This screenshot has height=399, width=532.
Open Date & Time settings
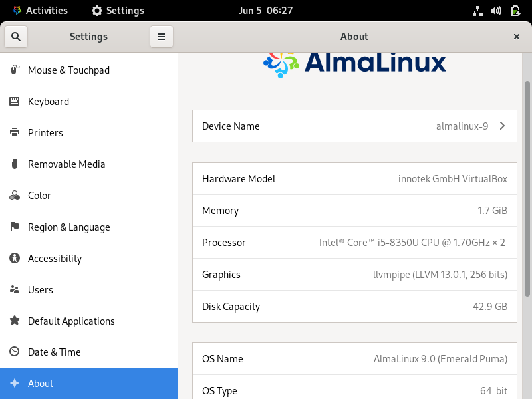pyautogui.click(x=89, y=352)
